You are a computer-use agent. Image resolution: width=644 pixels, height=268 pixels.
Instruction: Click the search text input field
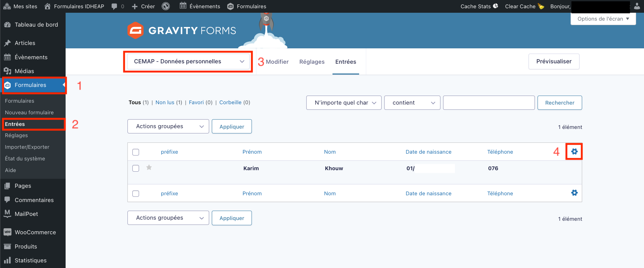[x=488, y=103]
